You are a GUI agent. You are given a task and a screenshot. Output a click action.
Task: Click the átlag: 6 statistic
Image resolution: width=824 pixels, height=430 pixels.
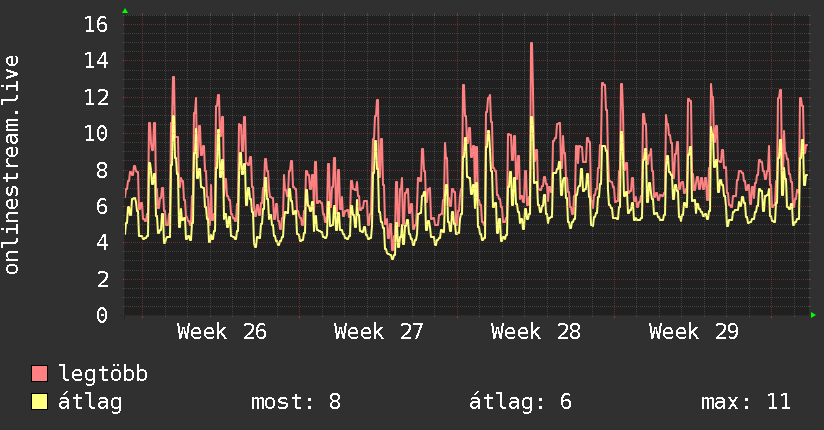click(520, 402)
